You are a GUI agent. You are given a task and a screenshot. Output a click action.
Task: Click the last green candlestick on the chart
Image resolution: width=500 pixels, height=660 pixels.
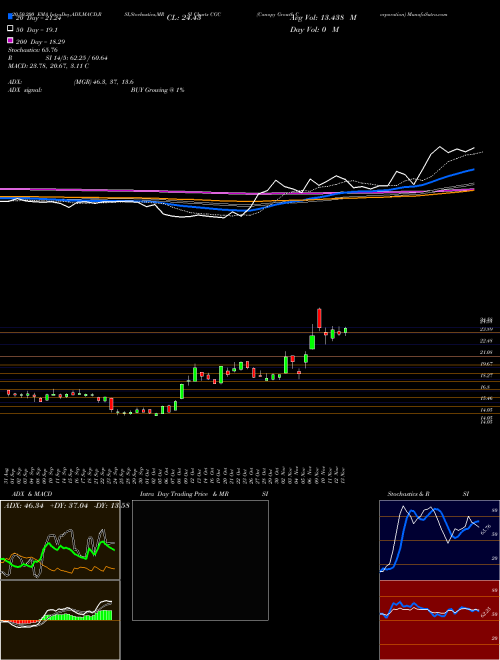click(346, 331)
